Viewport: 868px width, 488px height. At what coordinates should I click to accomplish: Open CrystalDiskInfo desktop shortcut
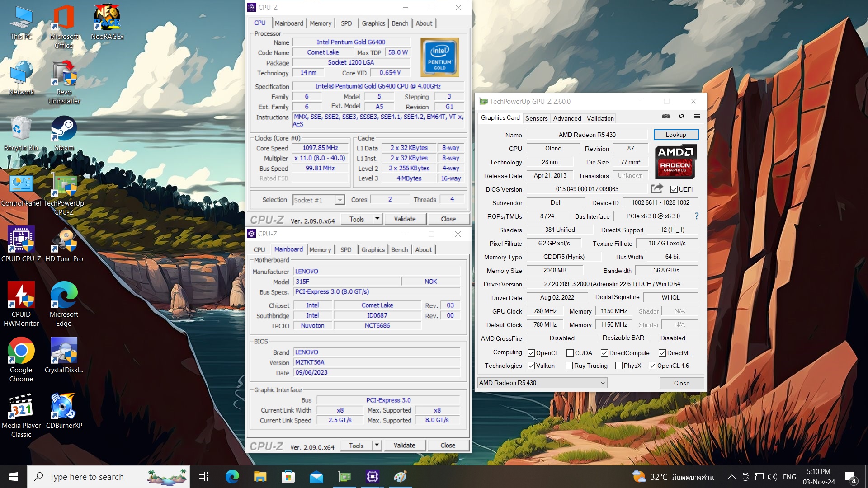pos(64,352)
